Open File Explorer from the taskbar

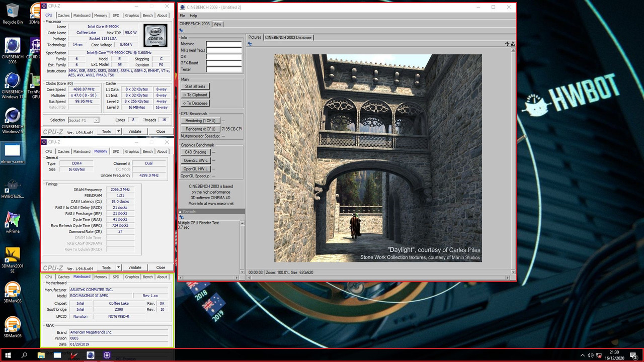[41, 355]
